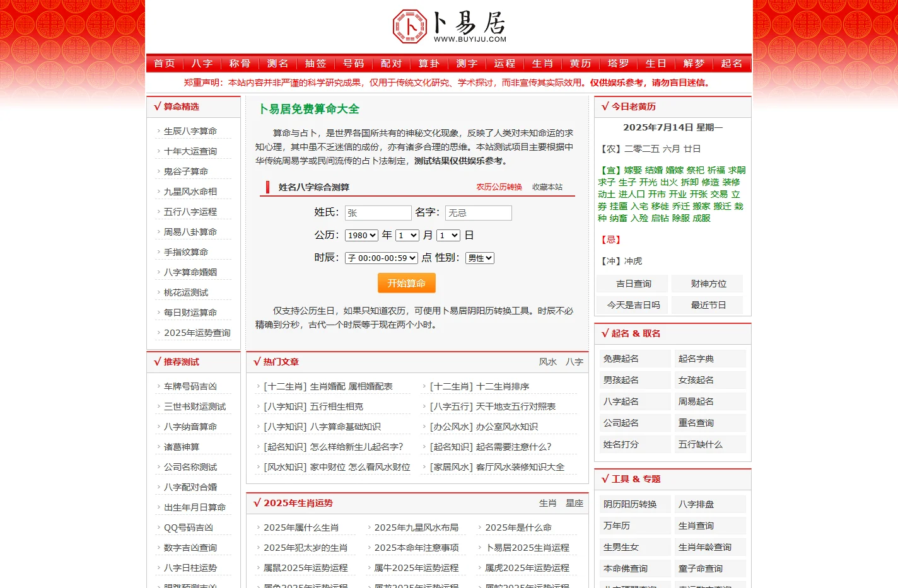Go to the 测名 navigation item
The height and width of the screenshot is (588, 898).
tap(277, 64)
